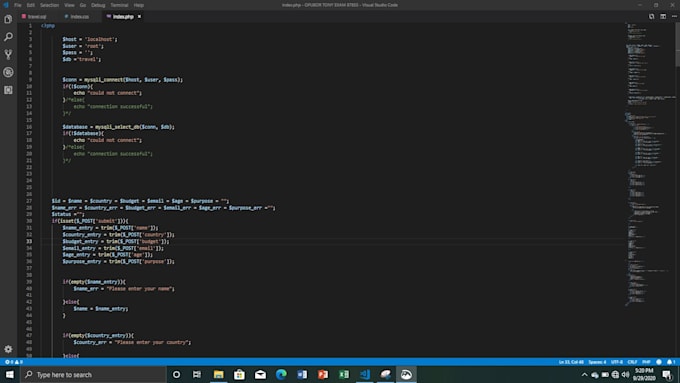
Task: Close the index.php tab
Action: click(x=139, y=16)
